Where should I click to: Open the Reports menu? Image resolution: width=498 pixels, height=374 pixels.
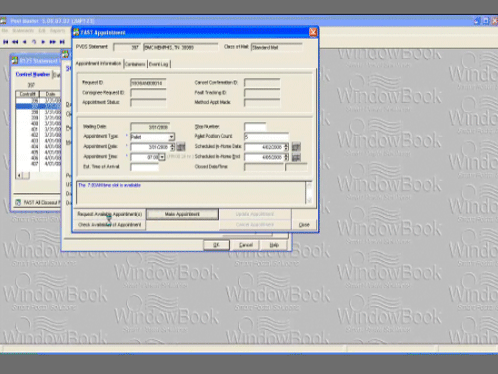point(57,31)
